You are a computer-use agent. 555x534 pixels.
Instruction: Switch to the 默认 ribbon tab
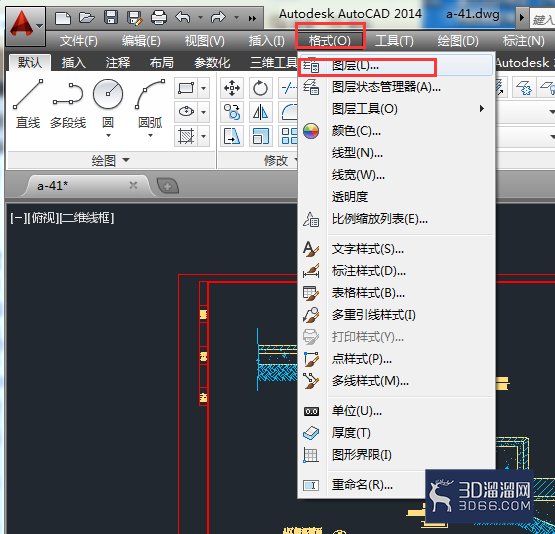pyautogui.click(x=30, y=63)
